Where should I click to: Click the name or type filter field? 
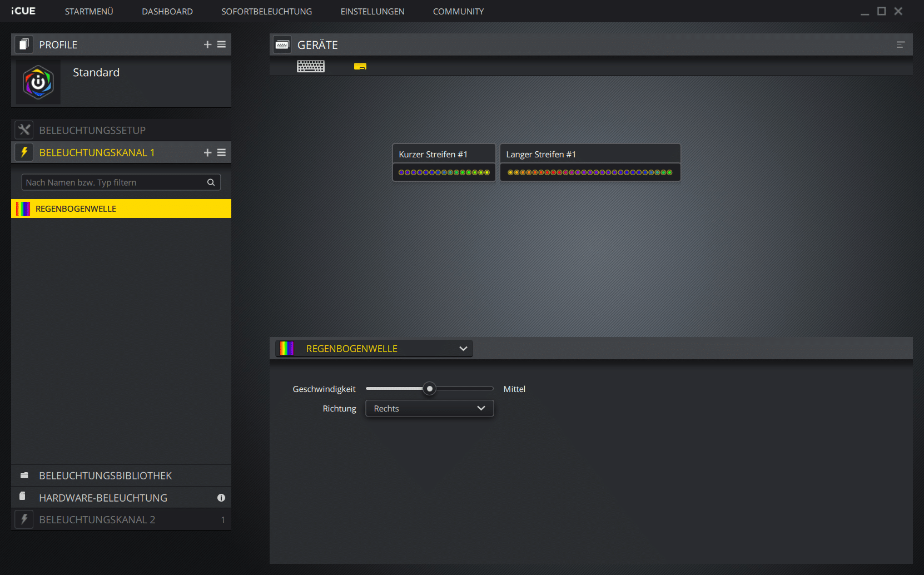coord(114,182)
